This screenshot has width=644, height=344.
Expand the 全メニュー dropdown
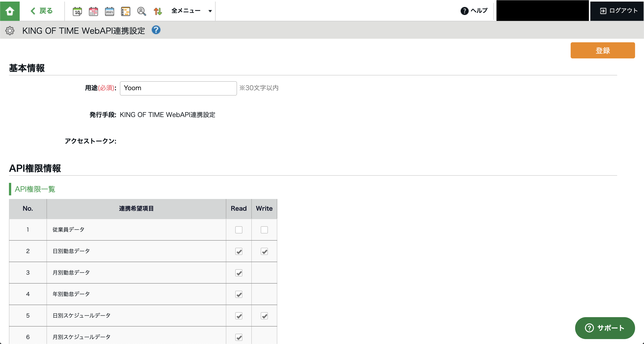point(191,11)
